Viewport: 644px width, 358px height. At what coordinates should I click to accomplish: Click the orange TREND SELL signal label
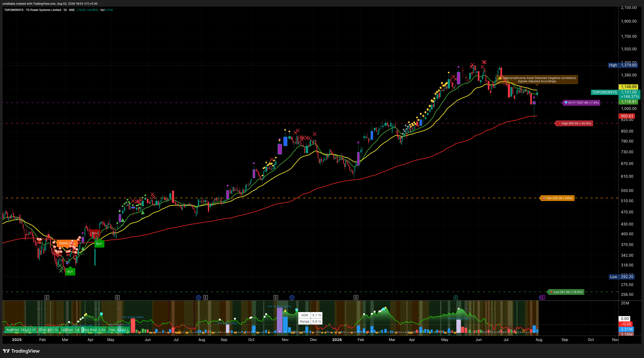67,243
